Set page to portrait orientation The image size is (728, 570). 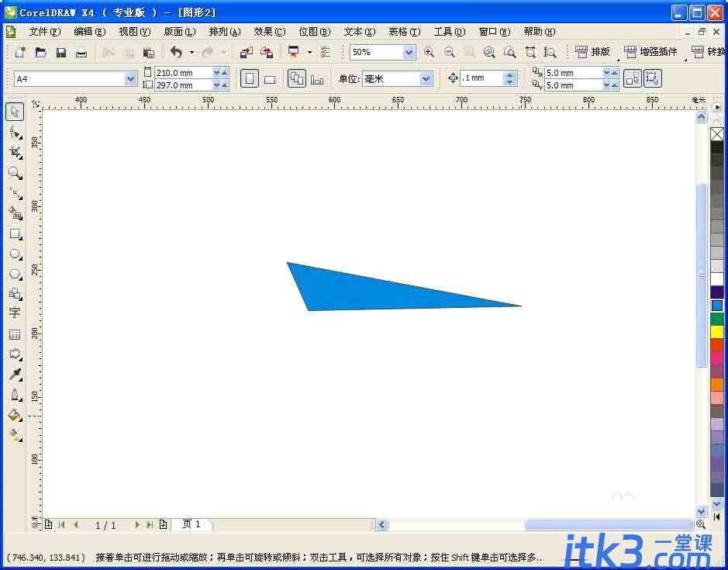(x=250, y=78)
